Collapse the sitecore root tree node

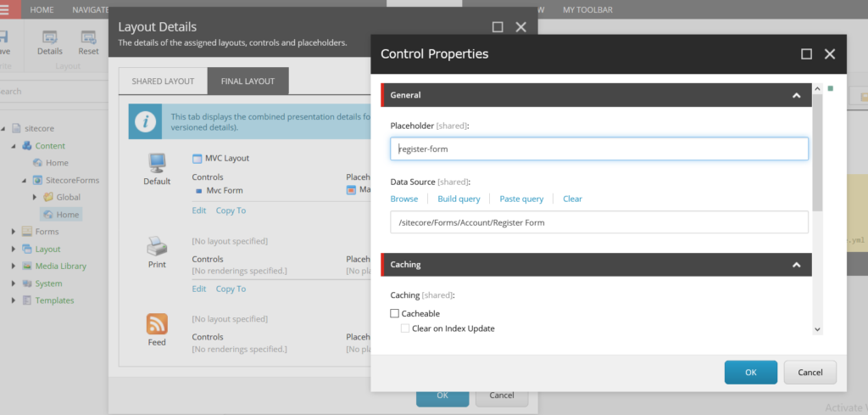pyautogui.click(x=3, y=128)
